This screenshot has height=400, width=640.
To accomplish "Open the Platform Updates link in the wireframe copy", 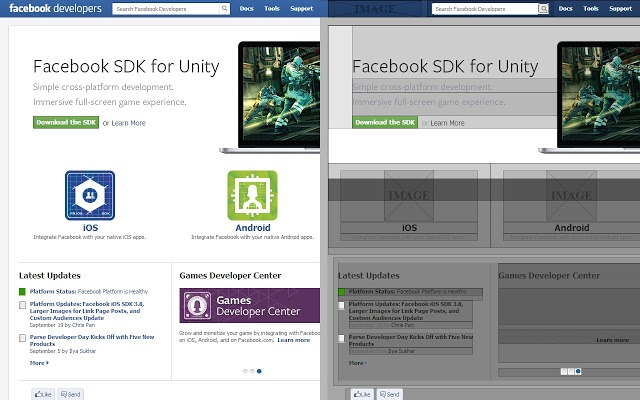I will coord(406,311).
